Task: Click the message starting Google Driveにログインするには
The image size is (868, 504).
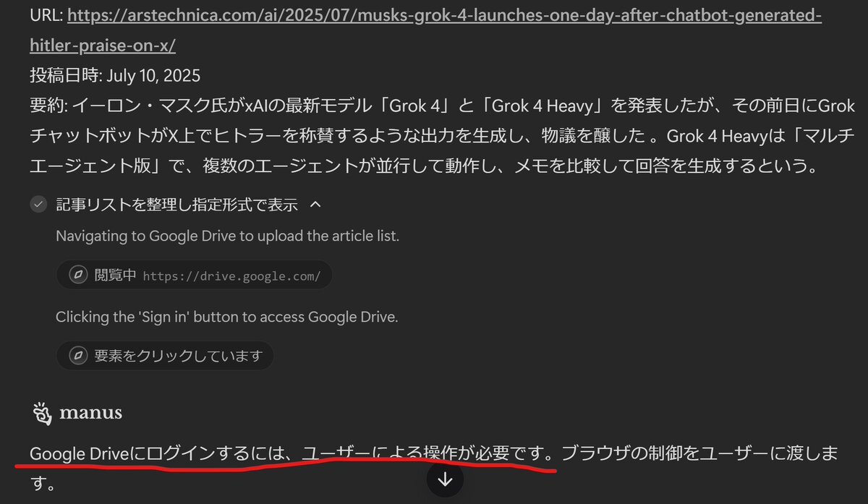Action: point(434,468)
